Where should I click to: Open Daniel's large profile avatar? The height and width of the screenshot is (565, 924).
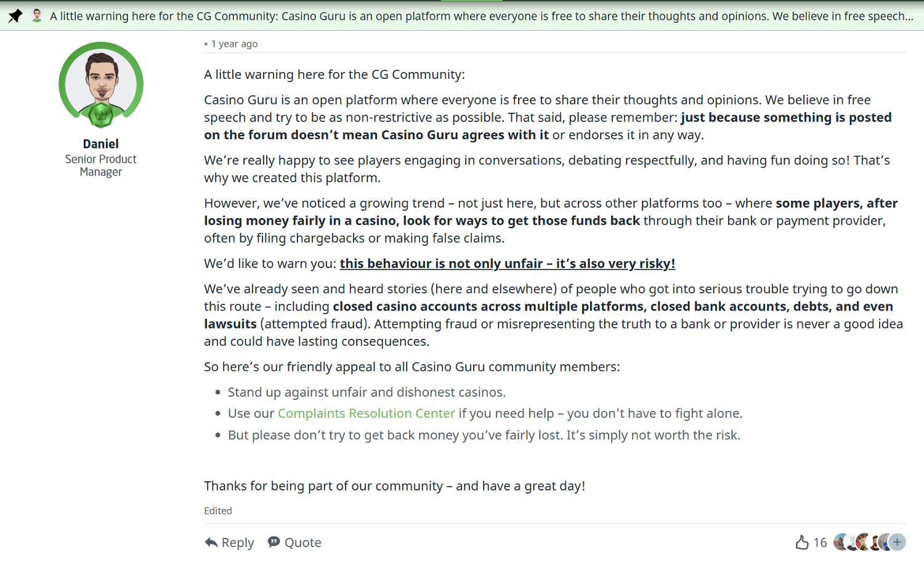pyautogui.click(x=101, y=83)
